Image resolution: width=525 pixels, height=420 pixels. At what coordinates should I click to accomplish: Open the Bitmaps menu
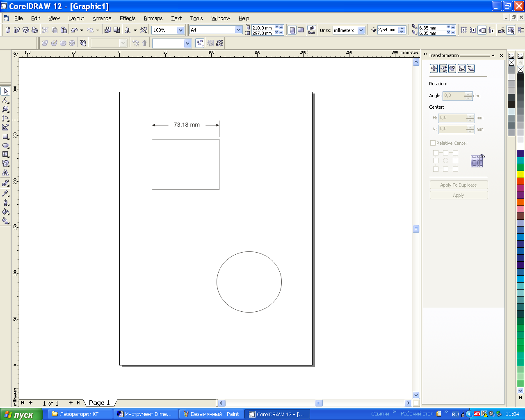pyautogui.click(x=153, y=18)
